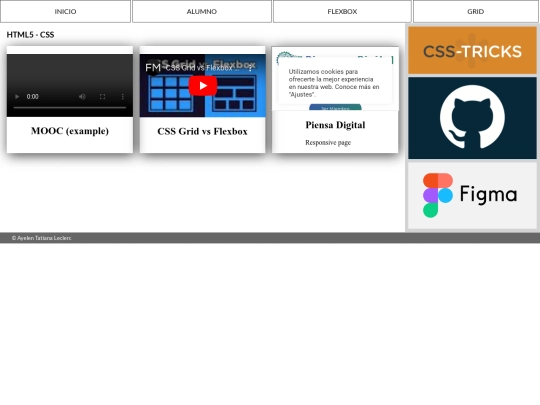
Task: Click the blue button in the cookie notice
Action: coord(335,107)
